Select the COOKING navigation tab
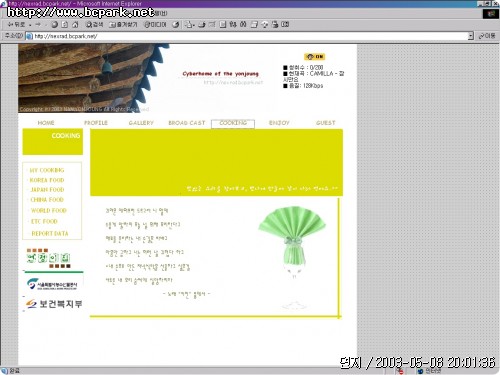500x375 pixels. [233, 123]
